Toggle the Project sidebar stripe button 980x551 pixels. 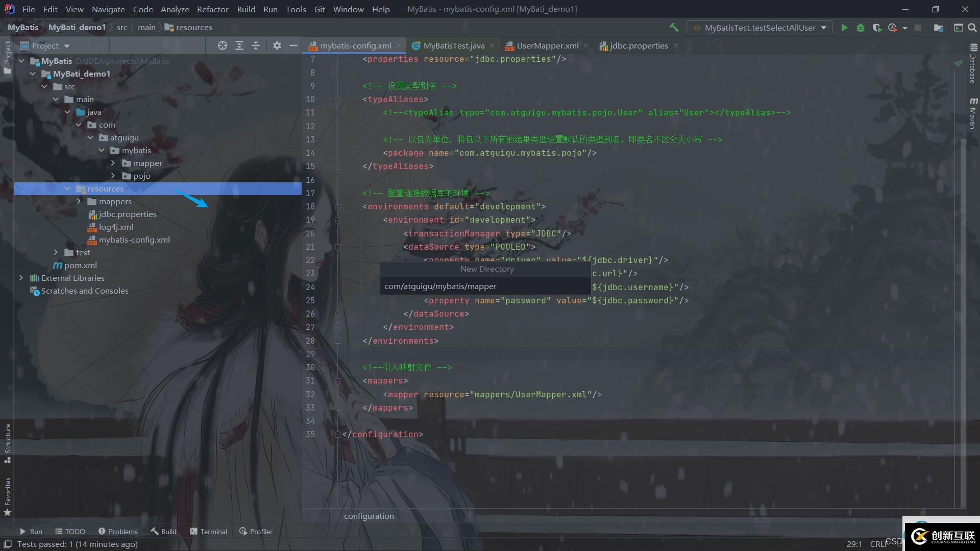(x=7, y=58)
